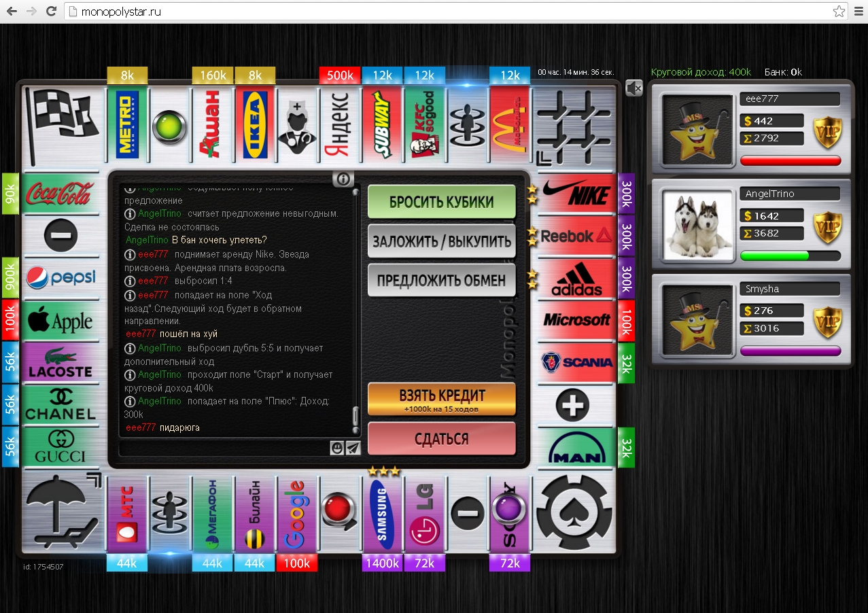
Task: Select the Microsoft property cell
Action: click(x=576, y=321)
